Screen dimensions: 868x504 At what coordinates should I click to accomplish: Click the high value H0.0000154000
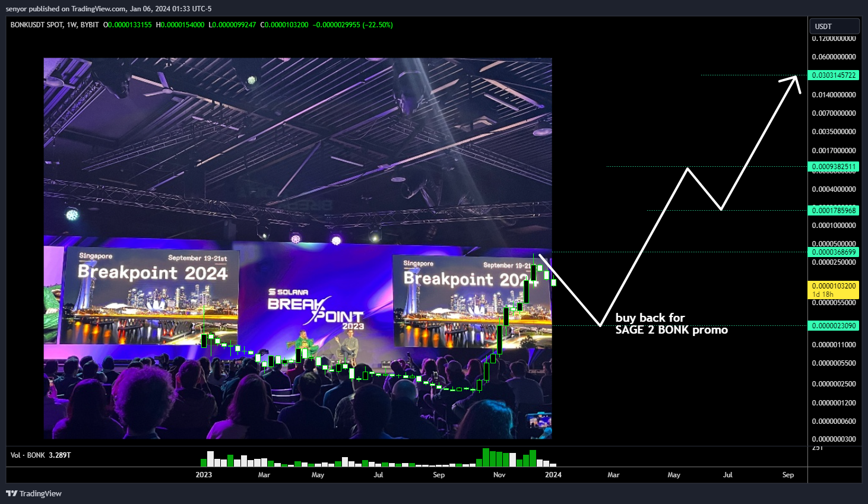[x=180, y=25]
